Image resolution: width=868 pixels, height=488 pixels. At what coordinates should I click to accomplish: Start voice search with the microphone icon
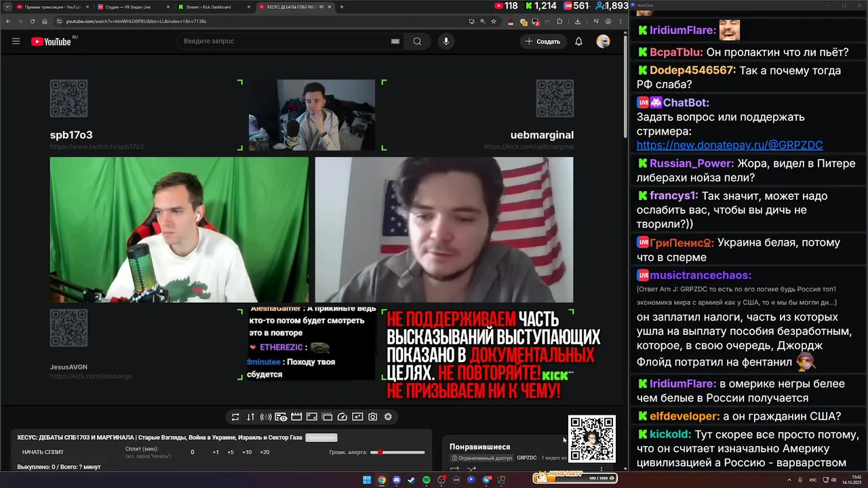click(x=446, y=41)
